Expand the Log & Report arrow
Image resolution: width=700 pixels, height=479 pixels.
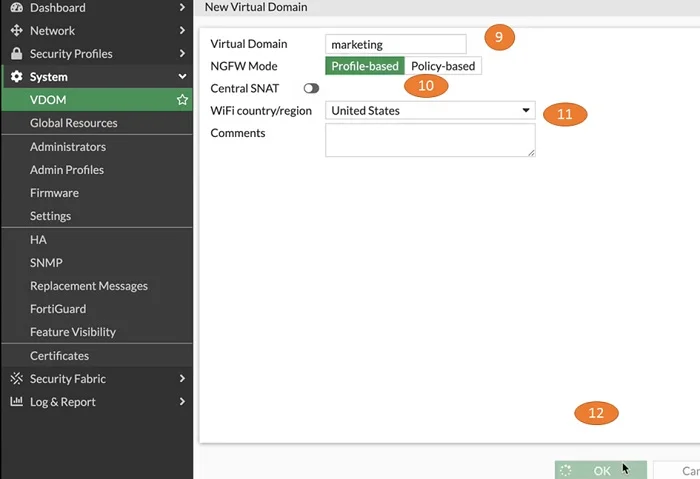click(x=182, y=401)
